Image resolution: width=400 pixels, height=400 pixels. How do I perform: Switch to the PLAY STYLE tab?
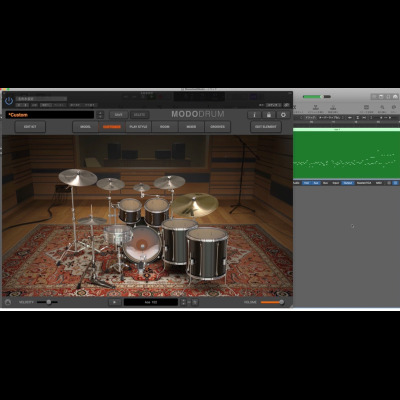pyautogui.click(x=138, y=127)
